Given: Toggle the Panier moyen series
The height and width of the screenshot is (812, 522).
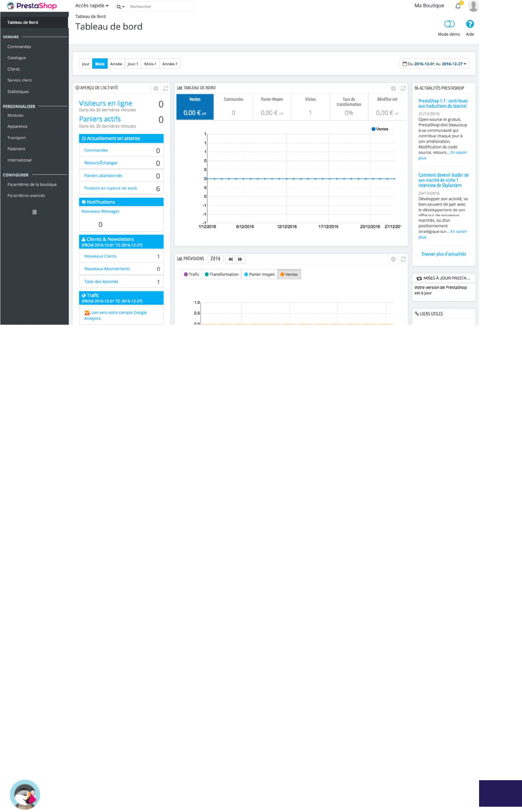Looking at the screenshot, I should [x=259, y=275].
